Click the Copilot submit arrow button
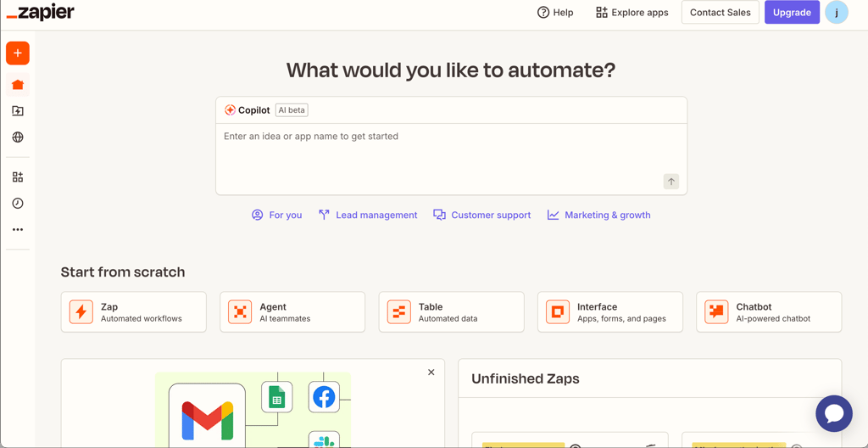Viewport: 868px width, 448px height. 671,182
